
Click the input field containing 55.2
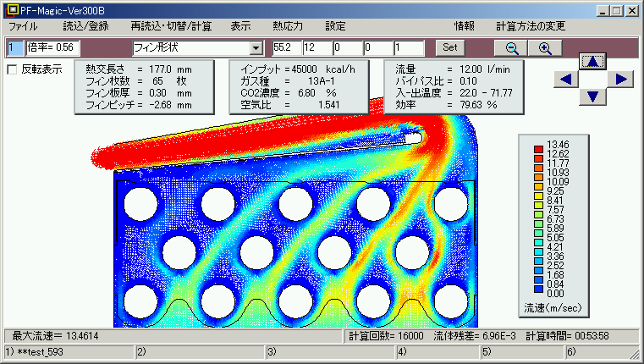[x=287, y=47]
